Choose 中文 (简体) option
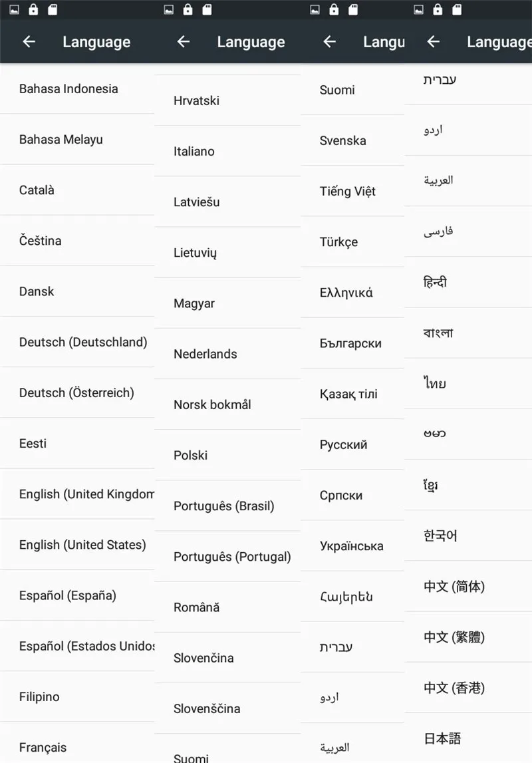This screenshot has height=763, width=532. 468,586
